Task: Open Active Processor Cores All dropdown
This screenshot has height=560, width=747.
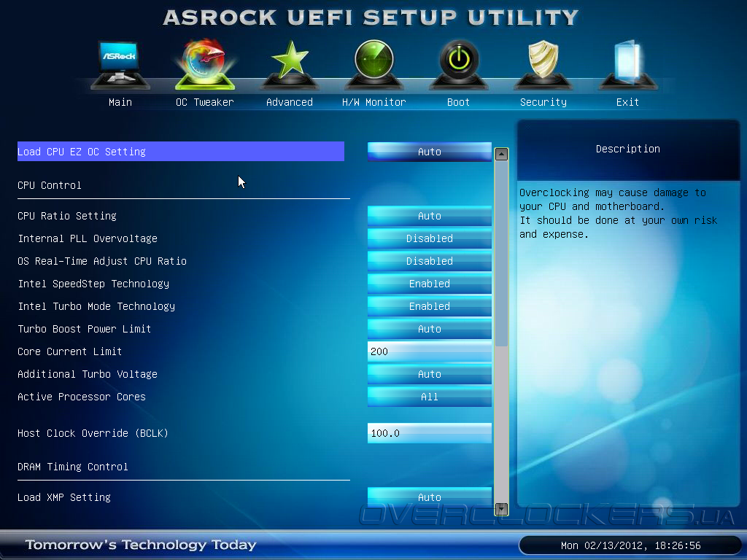Action: pos(429,397)
